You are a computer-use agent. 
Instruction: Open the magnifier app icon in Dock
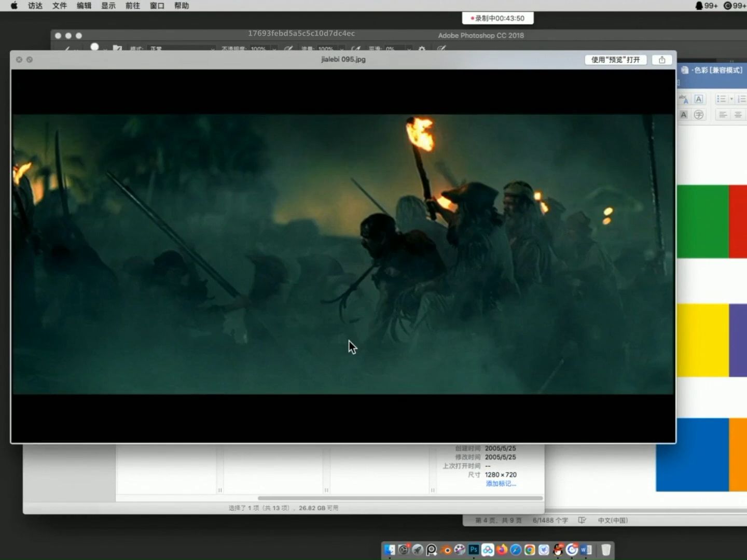[x=432, y=550]
